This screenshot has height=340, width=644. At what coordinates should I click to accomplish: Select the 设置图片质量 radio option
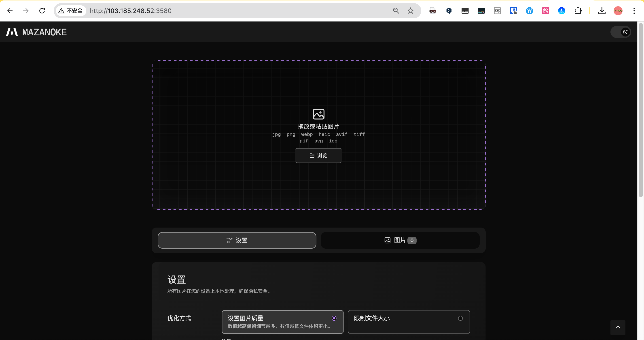tap(334, 318)
